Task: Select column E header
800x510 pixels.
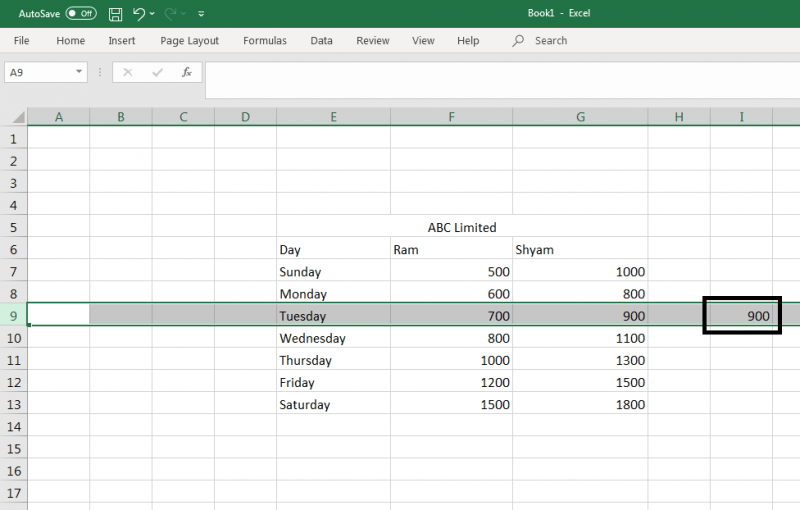Action: (x=333, y=117)
